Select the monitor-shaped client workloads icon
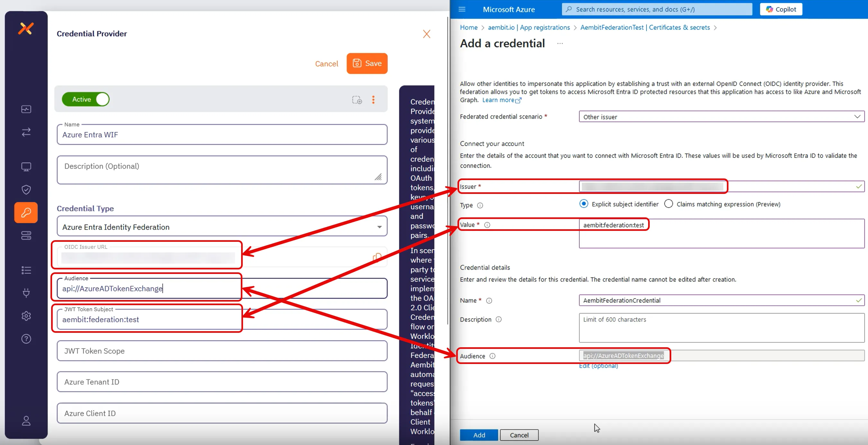 pyautogui.click(x=26, y=167)
